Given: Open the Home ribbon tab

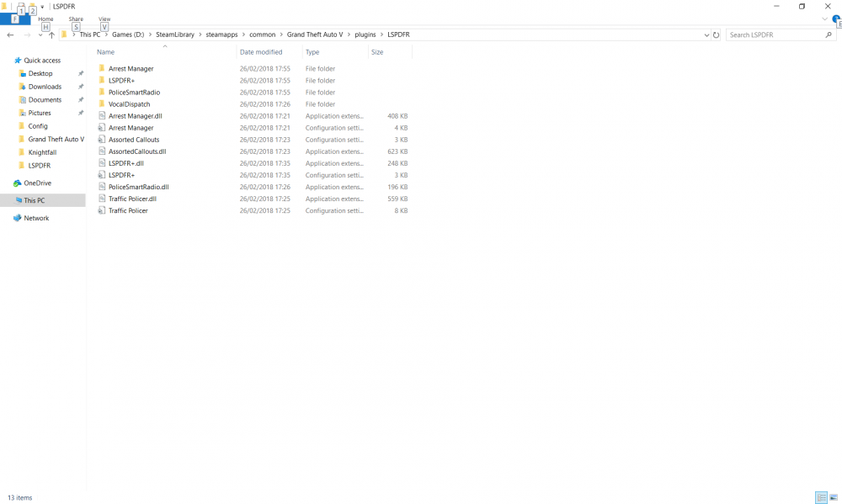Looking at the screenshot, I should (45, 19).
